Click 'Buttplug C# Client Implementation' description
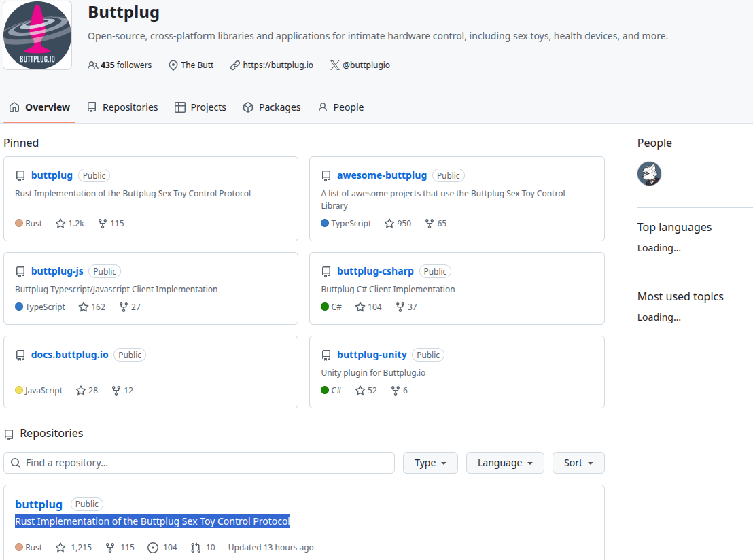The image size is (753, 560). [388, 289]
